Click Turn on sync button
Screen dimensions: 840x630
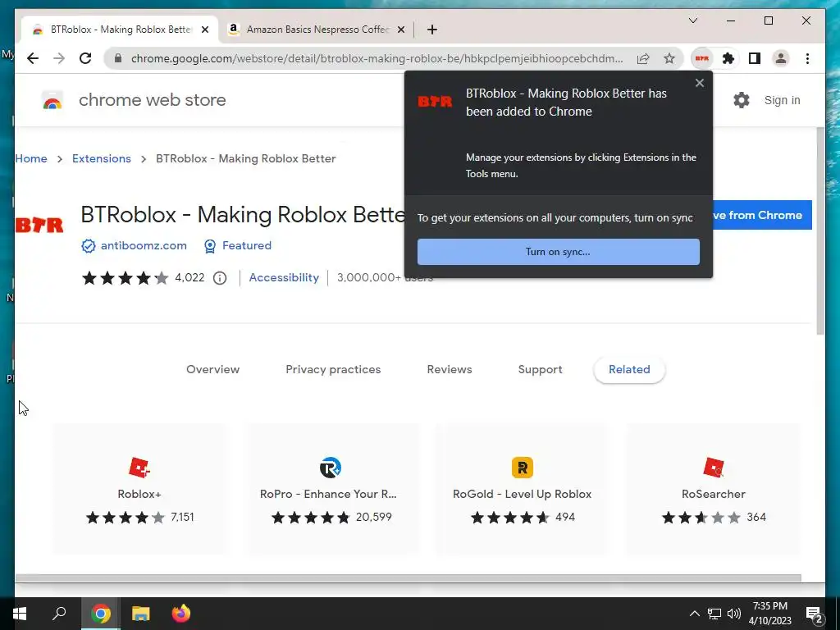click(x=558, y=252)
